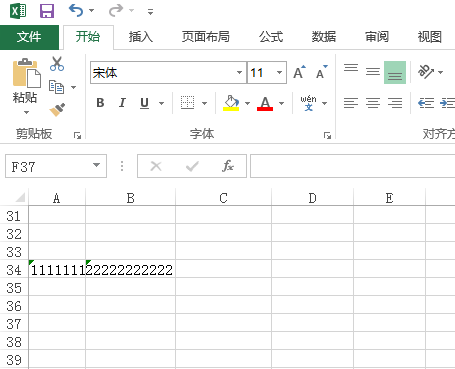Screen dimensions: 455x369
Task: Click into the formula bar
Action: 353,166
